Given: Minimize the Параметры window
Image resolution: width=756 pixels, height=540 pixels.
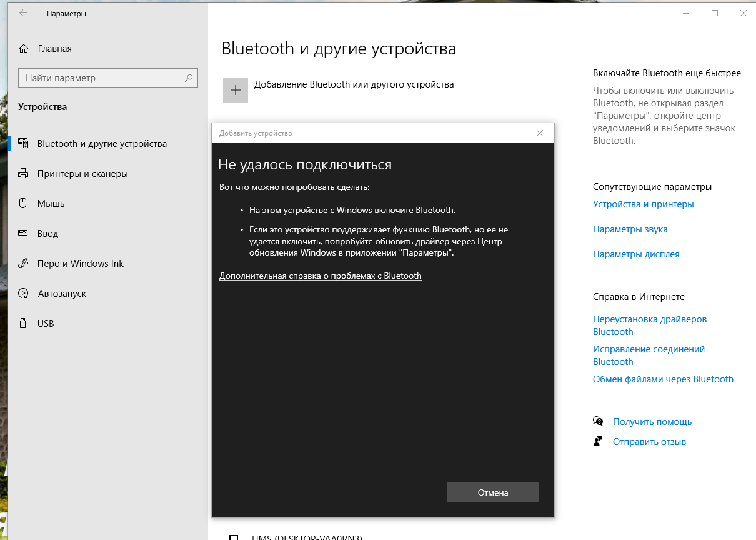Looking at the screenshot, I should coord(687,13).
